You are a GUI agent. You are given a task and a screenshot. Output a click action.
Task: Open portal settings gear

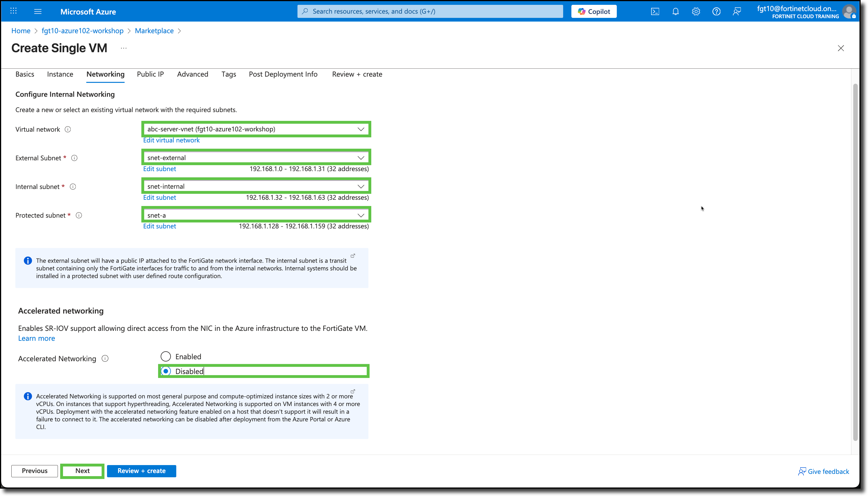point(696,11)
